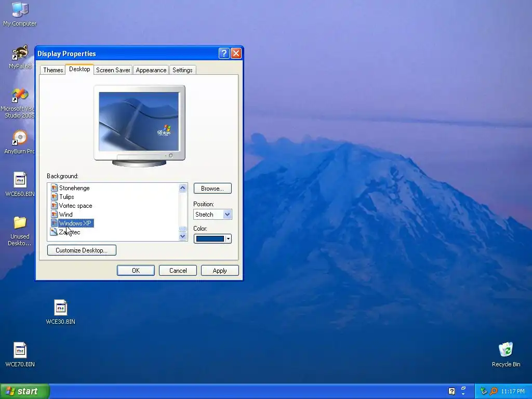Click the tray help balloon icon
Viewport: 532px width, 399px height.
[451, 391]
